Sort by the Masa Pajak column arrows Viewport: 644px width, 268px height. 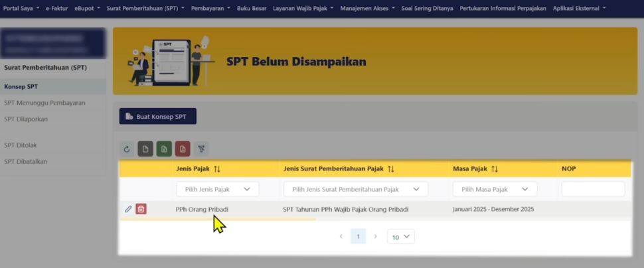coord(495,169)
